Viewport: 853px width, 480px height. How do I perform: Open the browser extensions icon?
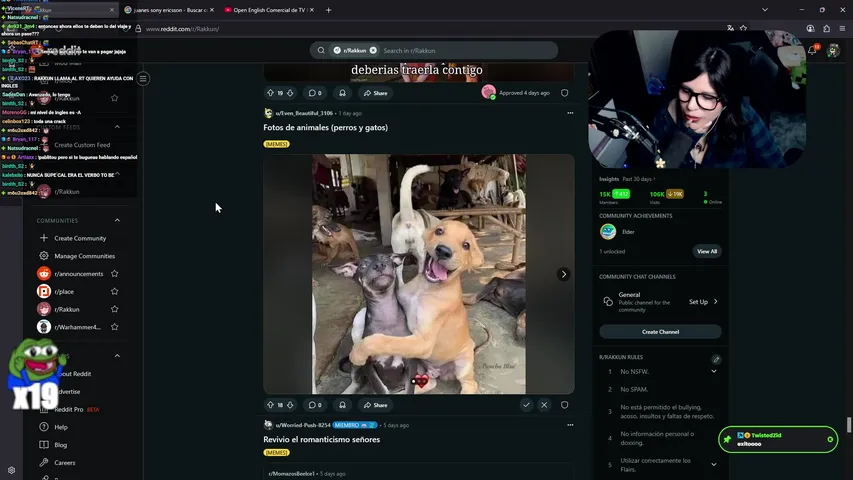click(x=826, y=28)
